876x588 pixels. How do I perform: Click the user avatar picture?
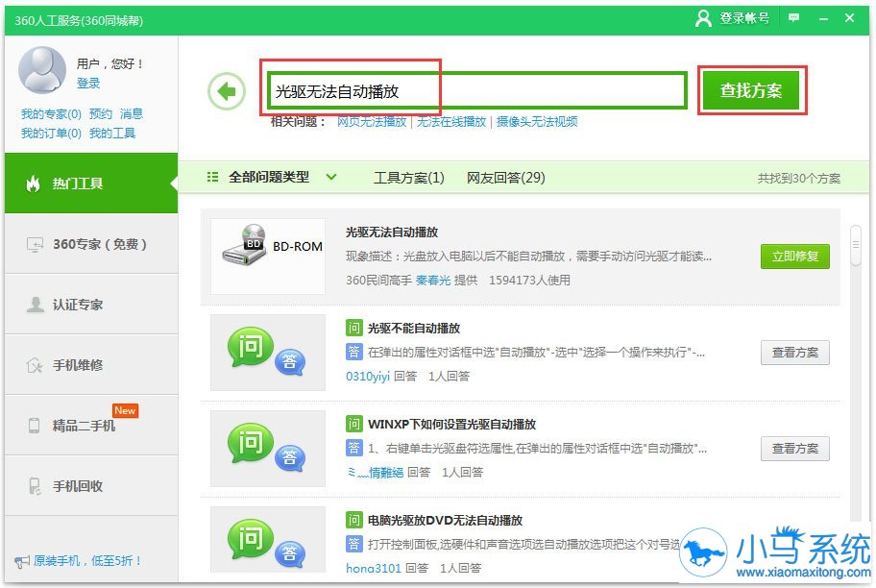click(x=42, y=70)
